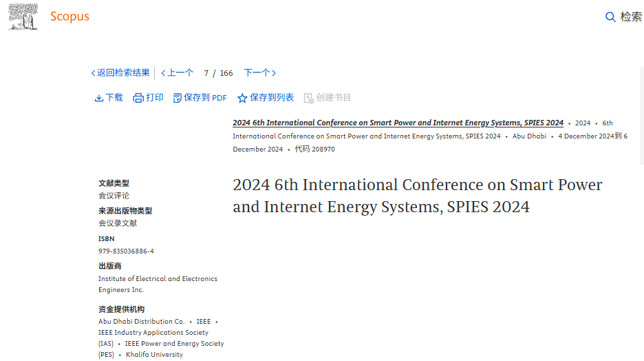Click funder Abu Dhabi Distribution Co.
Screen dimensions: 644x361
(141, 322)
